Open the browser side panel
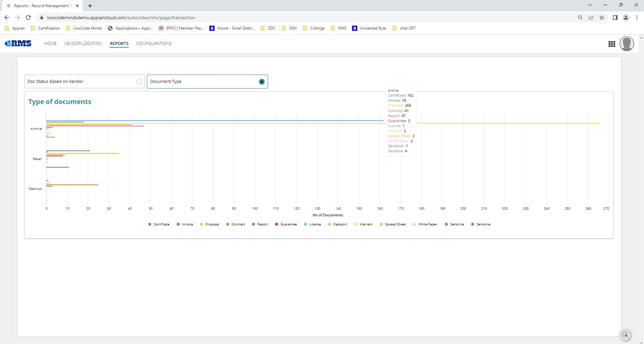The width and height of the screenshot is (644, 344). pos(615,17)
